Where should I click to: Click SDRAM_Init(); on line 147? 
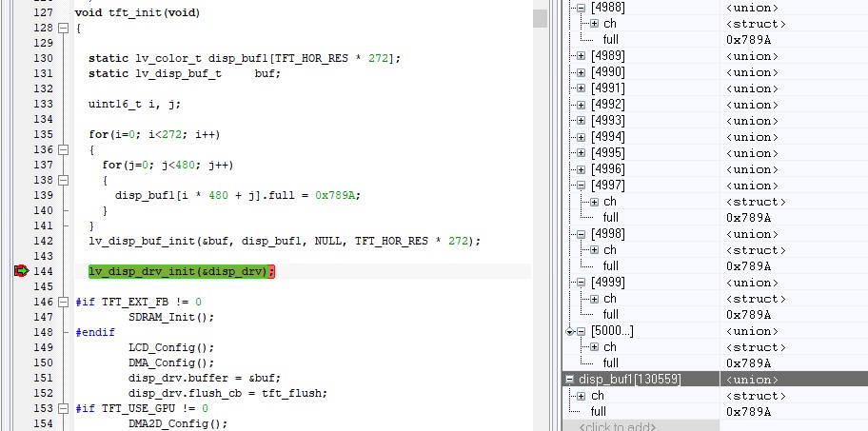tap(171, 317)
